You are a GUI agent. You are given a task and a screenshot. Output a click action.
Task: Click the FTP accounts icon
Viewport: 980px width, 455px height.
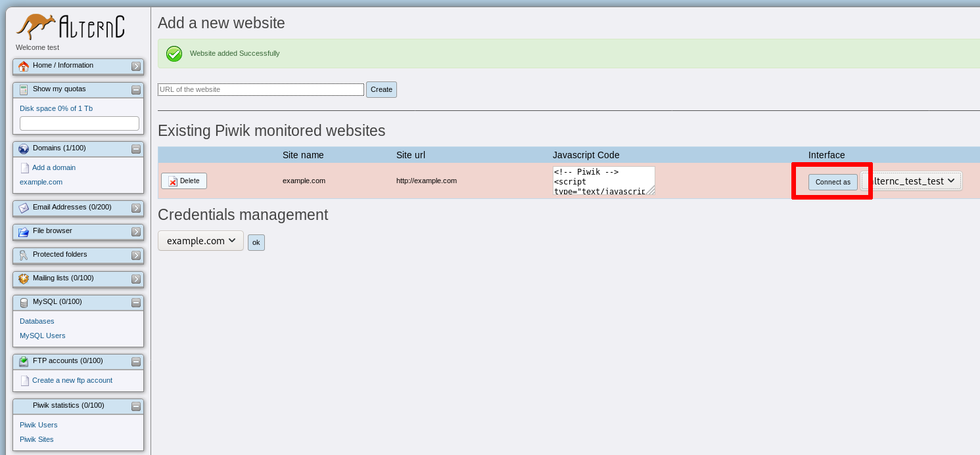click(x=24, y=362)
